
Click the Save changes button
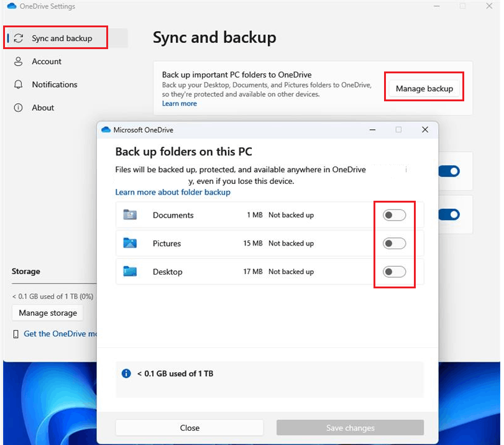coord(350,428)
